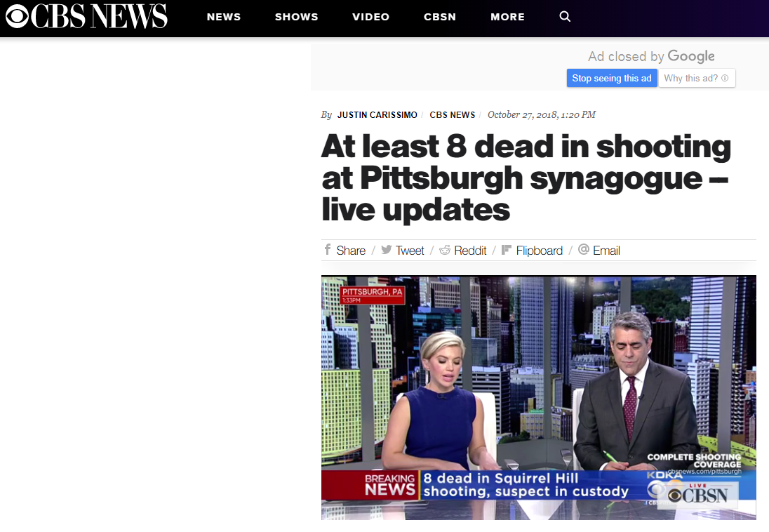
Task: Click the info icon in Why this ad
Action: point(725,79)
